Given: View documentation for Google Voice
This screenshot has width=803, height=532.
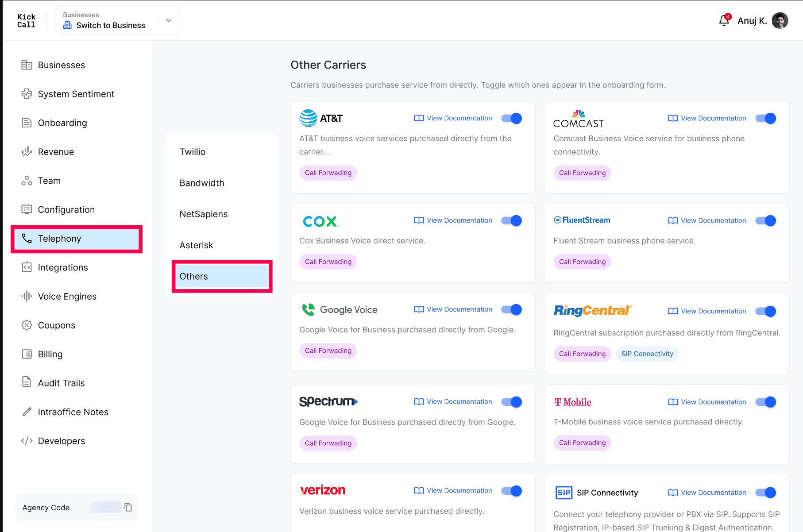Looking at the screenshot, I should [453, 309].
